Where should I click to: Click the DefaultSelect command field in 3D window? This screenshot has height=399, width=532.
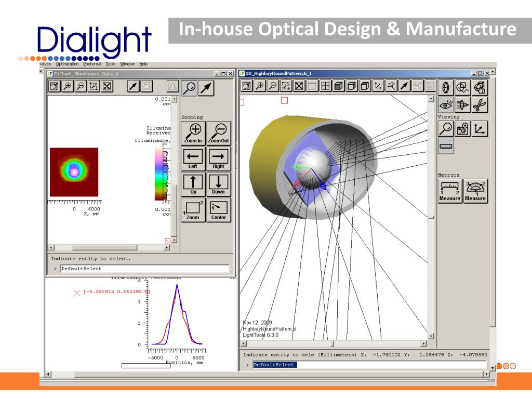tap(369, 364)
